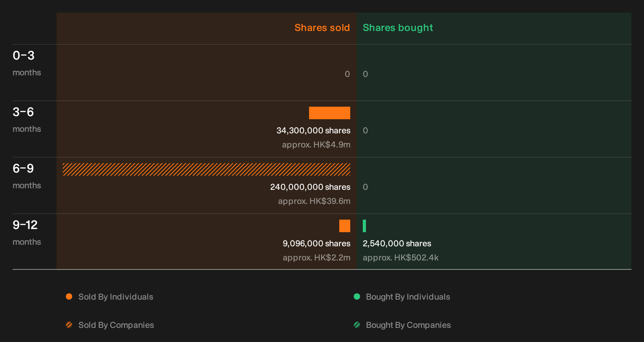Viewport: 644px width, 342px height.
Task: Click the 0-3 months row label
Action: (x=27, y=63)
